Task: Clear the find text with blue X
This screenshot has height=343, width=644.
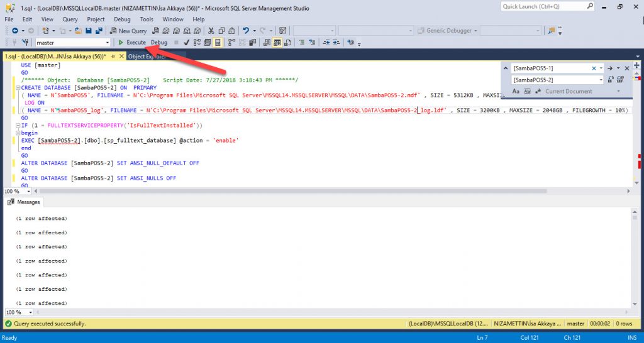Action: tap(594, 68)
